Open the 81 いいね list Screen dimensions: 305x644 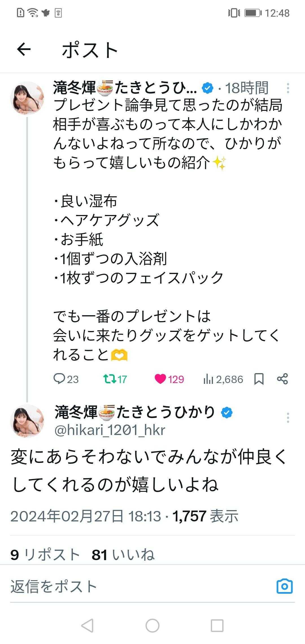123,554
